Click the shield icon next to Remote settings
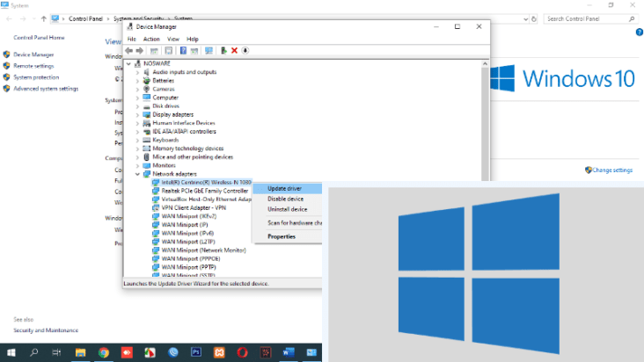The height and width of the screenshot is (362, 644). [6, 66]
